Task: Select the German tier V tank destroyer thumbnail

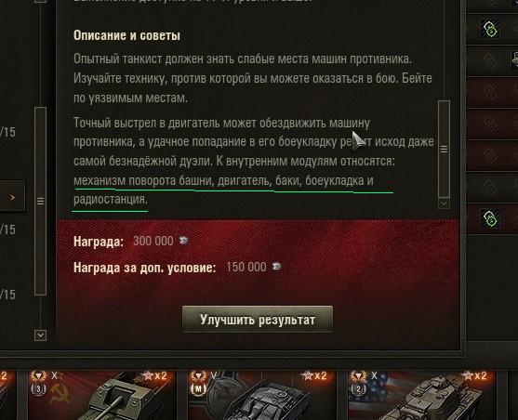Action: [262, 395]
